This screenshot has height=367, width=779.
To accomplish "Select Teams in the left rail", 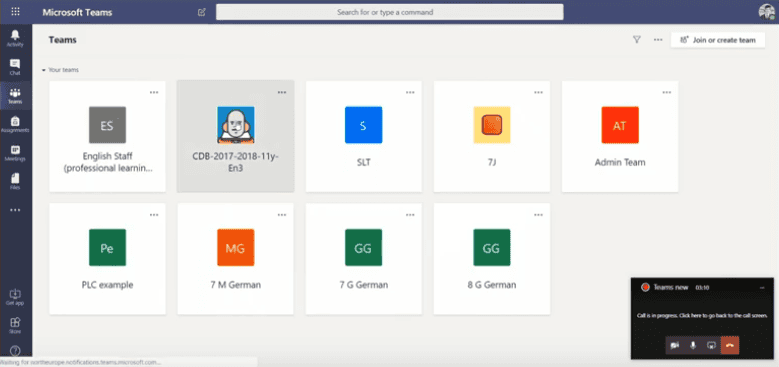I will click(15, 95).
